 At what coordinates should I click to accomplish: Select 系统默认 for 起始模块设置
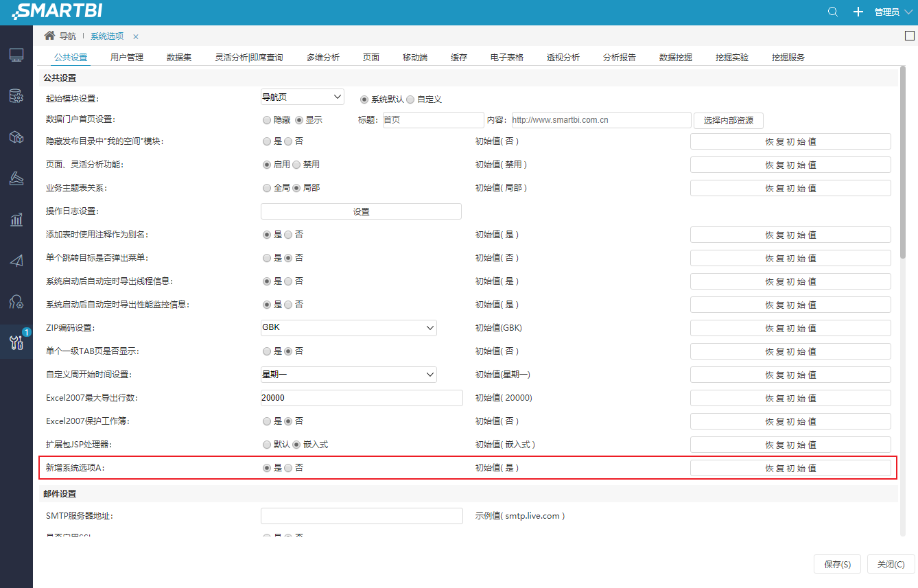[x=364, y=99]
